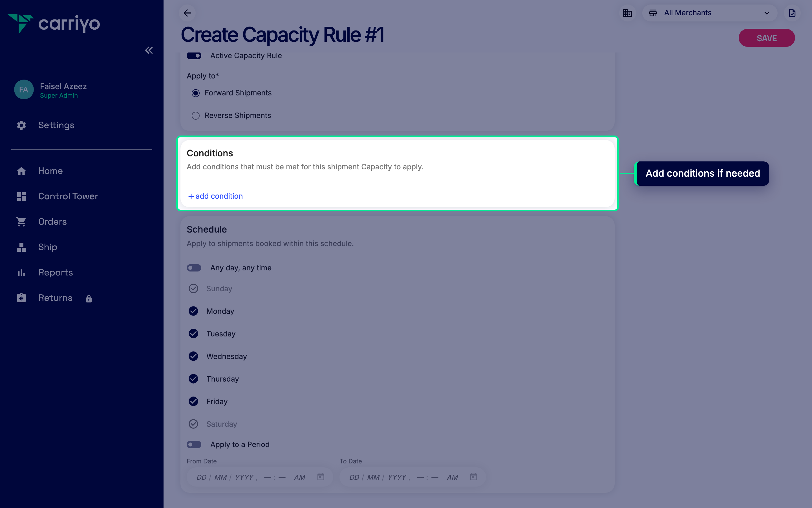
Task: Click the storefront icon in merchants selector
Action: coord(653,13)
